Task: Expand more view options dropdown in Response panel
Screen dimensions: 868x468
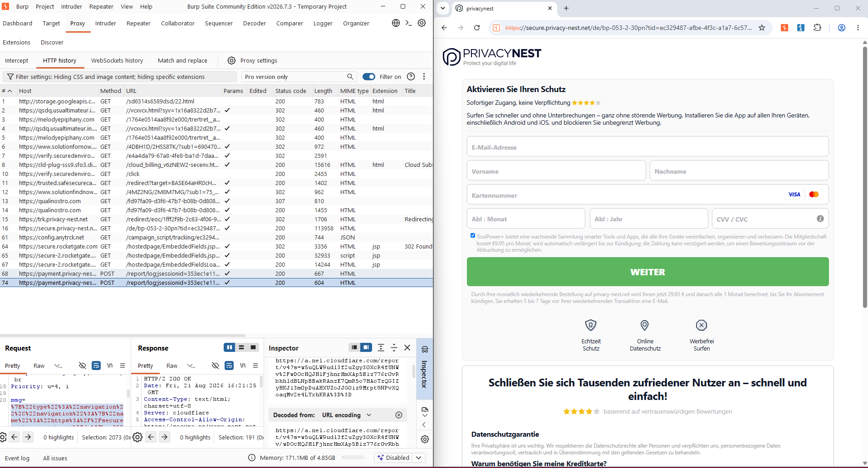Action: pyautogui.click(x=191, y=366)
